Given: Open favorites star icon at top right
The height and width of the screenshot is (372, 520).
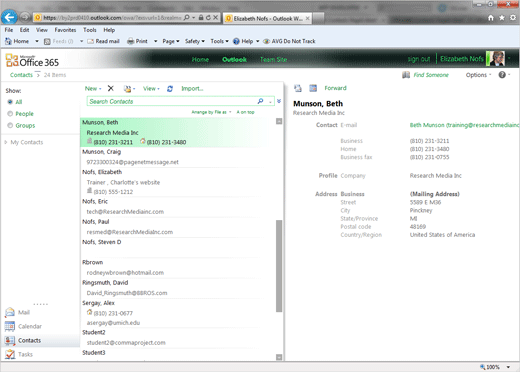Looking at the screenshot, I should [x=502, y=18].
